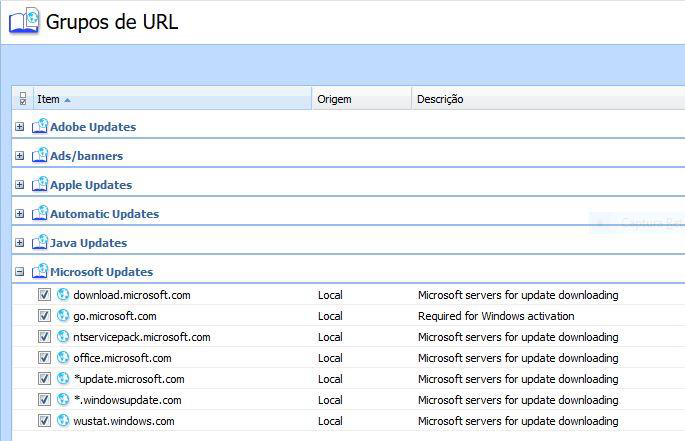Expand the Adobe Updates group
Viewport: 685px width, 441px height.
[x=19, y=127]
